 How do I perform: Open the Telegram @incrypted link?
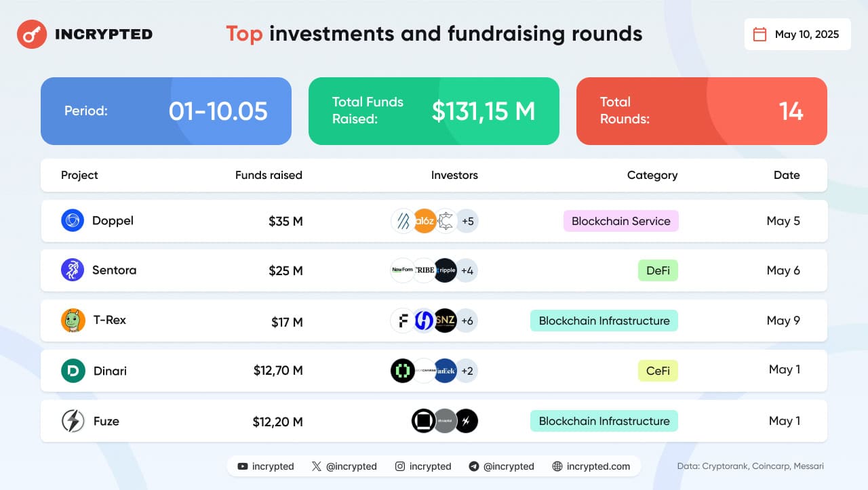(501, 466)
